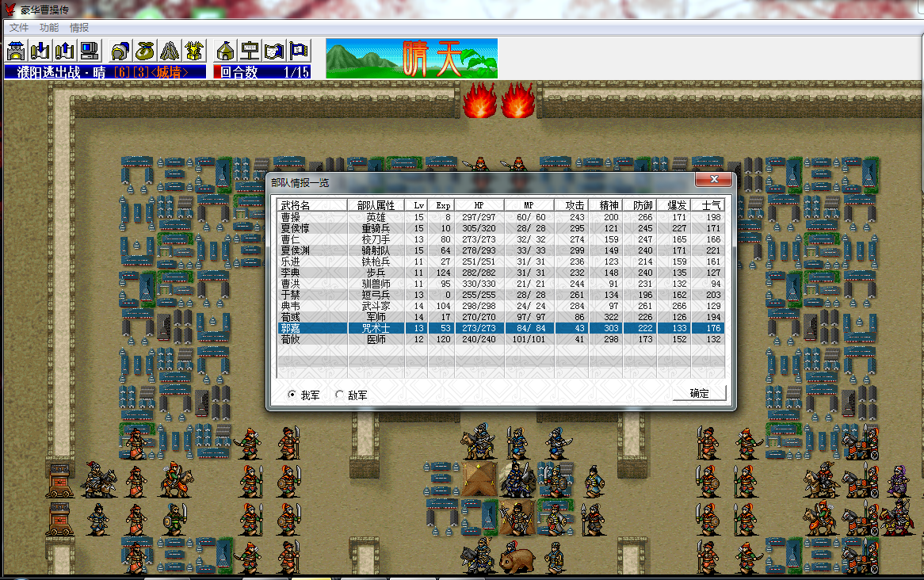Click the signboard toolbar icon

pyautogui.click(x=250, y=51)
